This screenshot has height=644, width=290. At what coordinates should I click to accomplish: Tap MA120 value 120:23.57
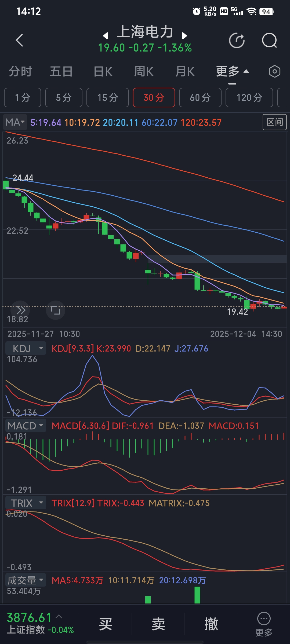click(201, 123)
